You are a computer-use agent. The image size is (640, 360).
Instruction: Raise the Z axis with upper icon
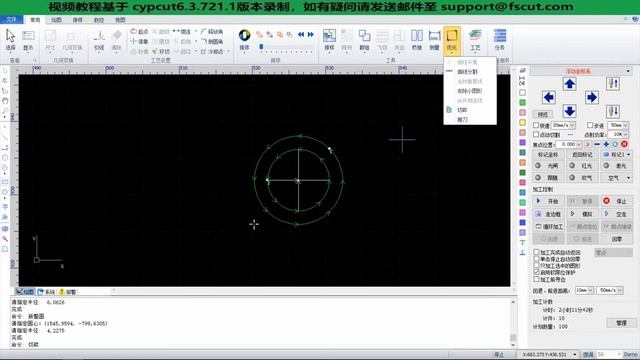pyautogui.click(x=613, y=84)
